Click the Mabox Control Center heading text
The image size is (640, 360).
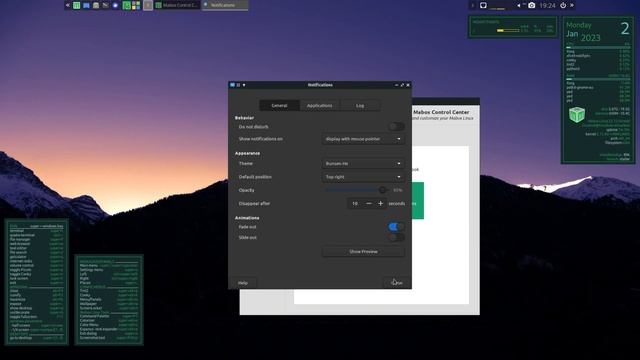click(441, 112)
